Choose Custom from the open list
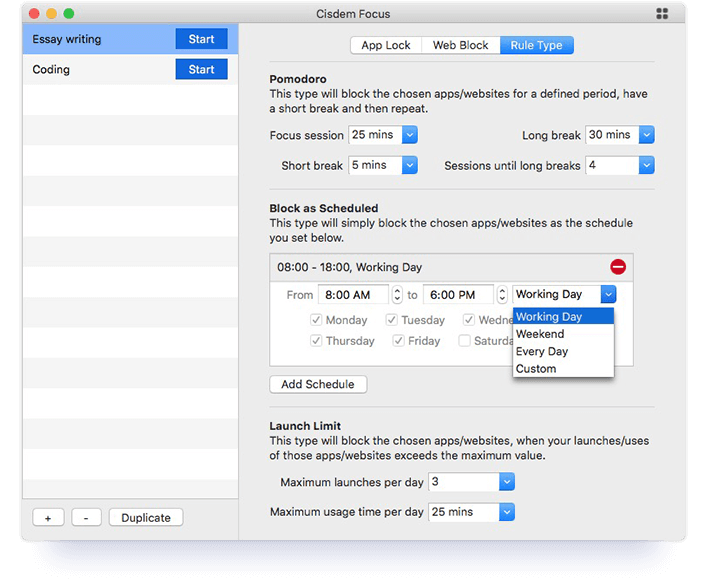This screenshot has width=708, height=581. [x=563, y=368]
